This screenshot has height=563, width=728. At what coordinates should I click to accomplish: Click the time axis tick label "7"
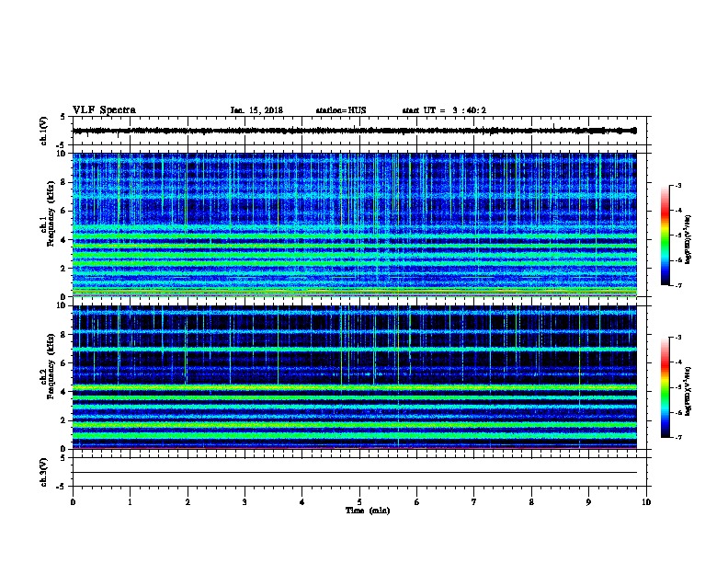474,502
